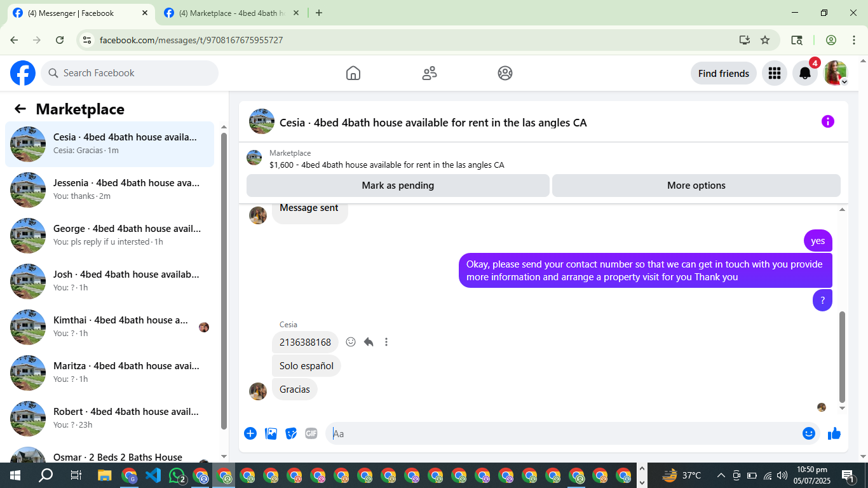Image resolution: width=868 pixels, height=488 pixels.
Task: Click the 'Solo español' message
Action: [306, 366]
